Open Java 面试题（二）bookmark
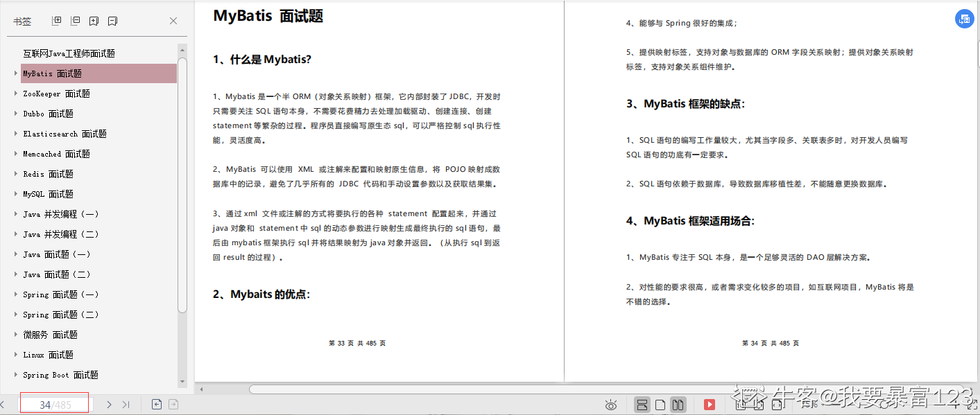980x415 pixels. click(57, 274)
